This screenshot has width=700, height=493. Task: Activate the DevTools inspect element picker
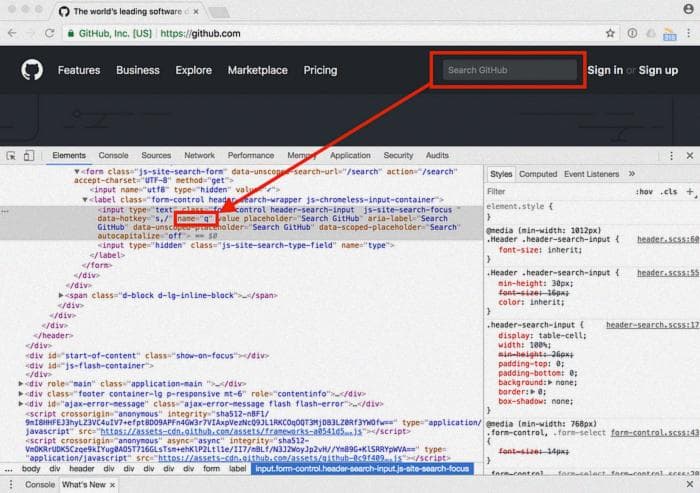click(11, 155)
